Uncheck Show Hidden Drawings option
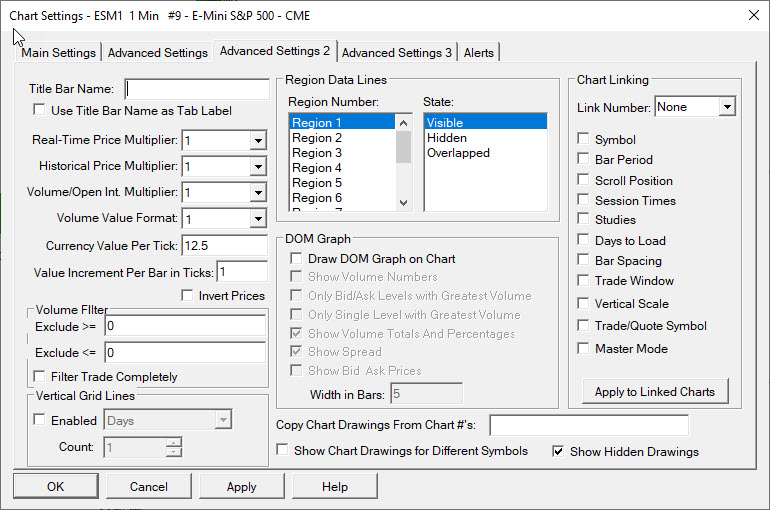 point(559,451)
